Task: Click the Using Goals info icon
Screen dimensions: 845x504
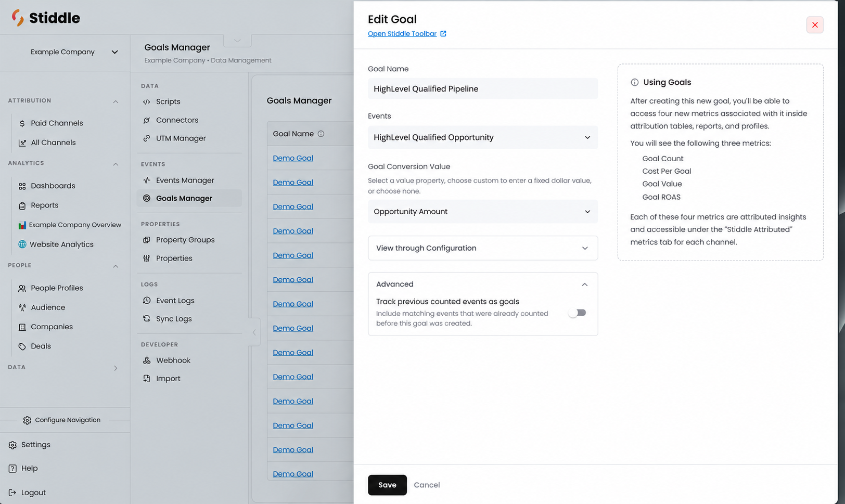Action: pos(635,82)
